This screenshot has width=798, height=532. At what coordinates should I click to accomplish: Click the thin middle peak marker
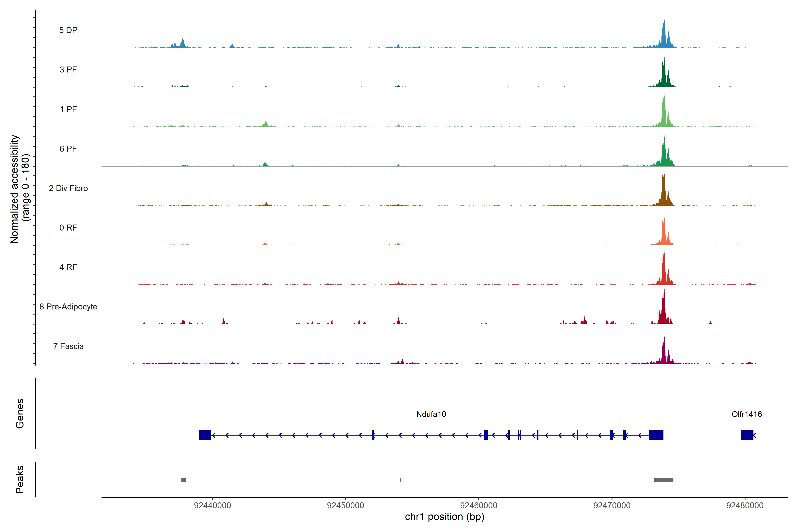(400, 480)
